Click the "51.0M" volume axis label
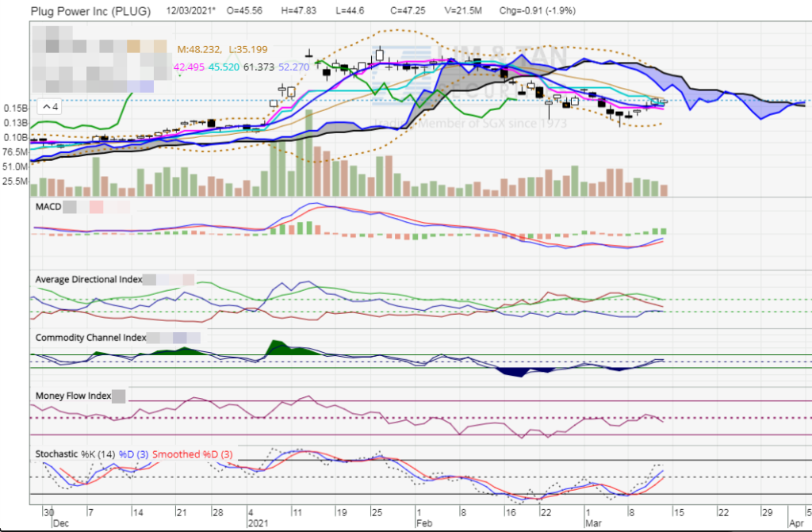812x532 pixels. (16, 166)
